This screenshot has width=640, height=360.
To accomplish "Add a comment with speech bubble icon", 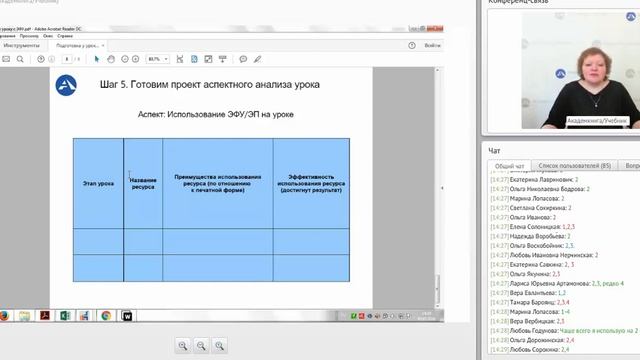I will pos(243,59).
